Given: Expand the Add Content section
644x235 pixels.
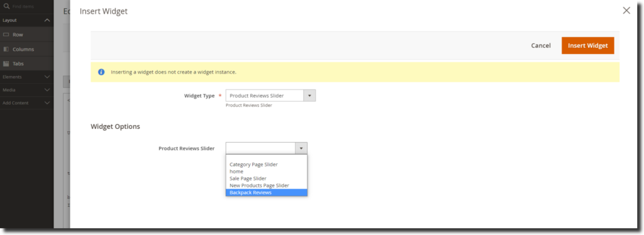Looking at the screenshot, I should (x=47, y=103).
